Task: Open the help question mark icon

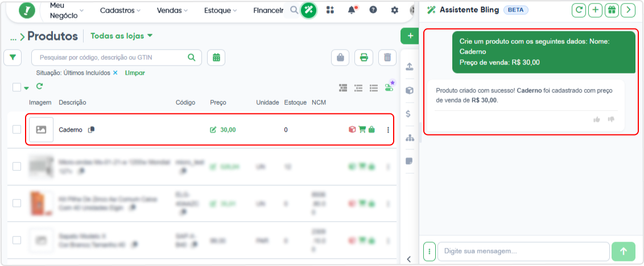Action: click(373, 10)
